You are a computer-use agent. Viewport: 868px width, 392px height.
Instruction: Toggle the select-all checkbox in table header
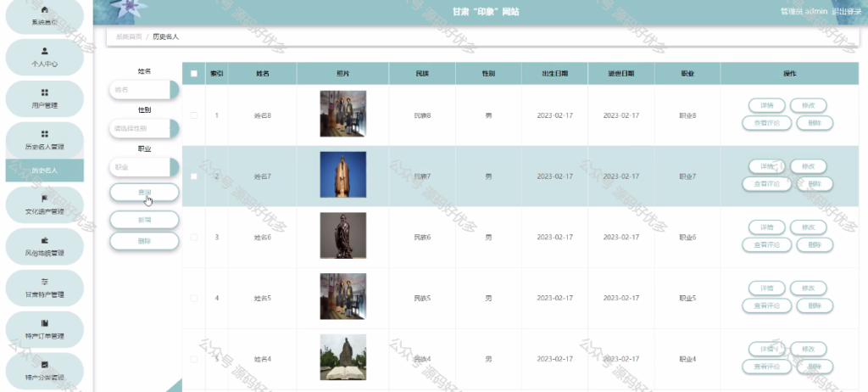click(x=194, y=73)
